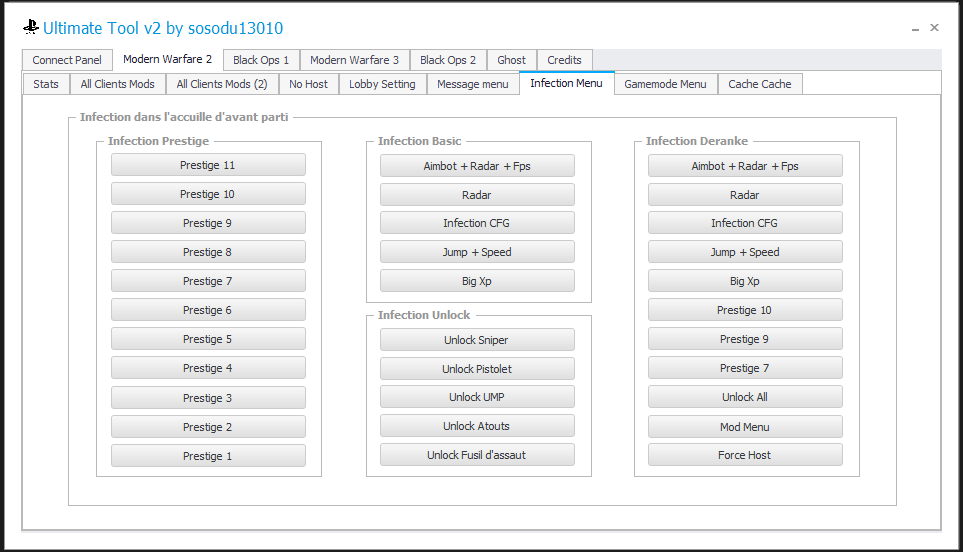Select the Prestige 3 button
Image resolution: width=963 pixels, height=552 pixels.
(208, 398)
